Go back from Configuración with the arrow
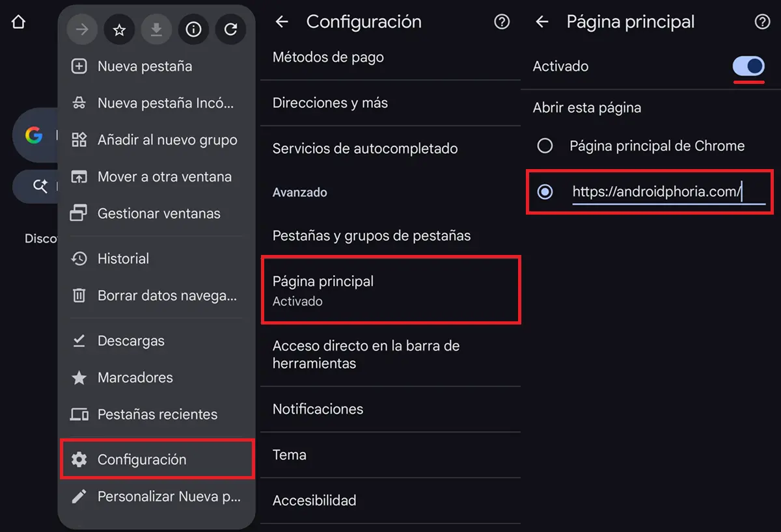The height and width of the screenshot is (532, 781). (281, 21)
